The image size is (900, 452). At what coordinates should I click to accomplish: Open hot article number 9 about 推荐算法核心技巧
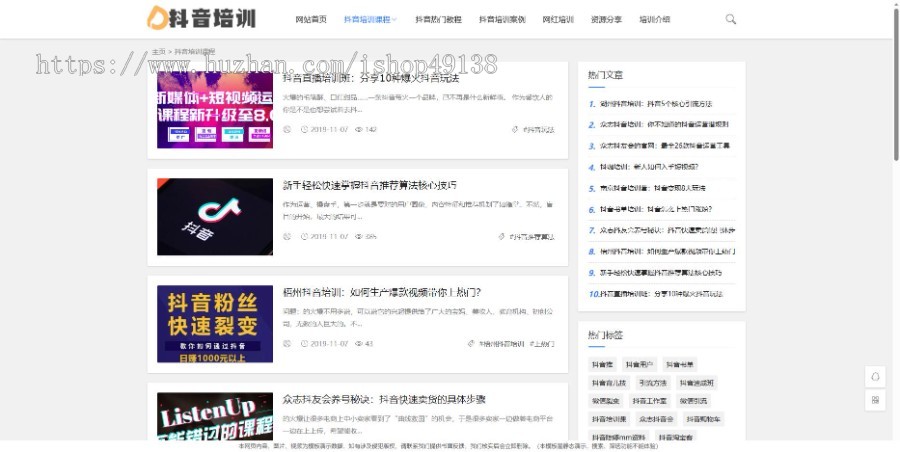coord(661,273)
